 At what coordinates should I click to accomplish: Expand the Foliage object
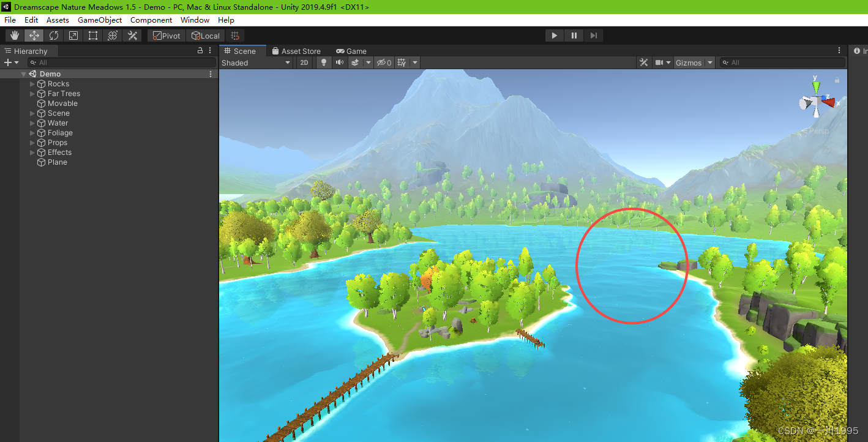click(32, 133)
